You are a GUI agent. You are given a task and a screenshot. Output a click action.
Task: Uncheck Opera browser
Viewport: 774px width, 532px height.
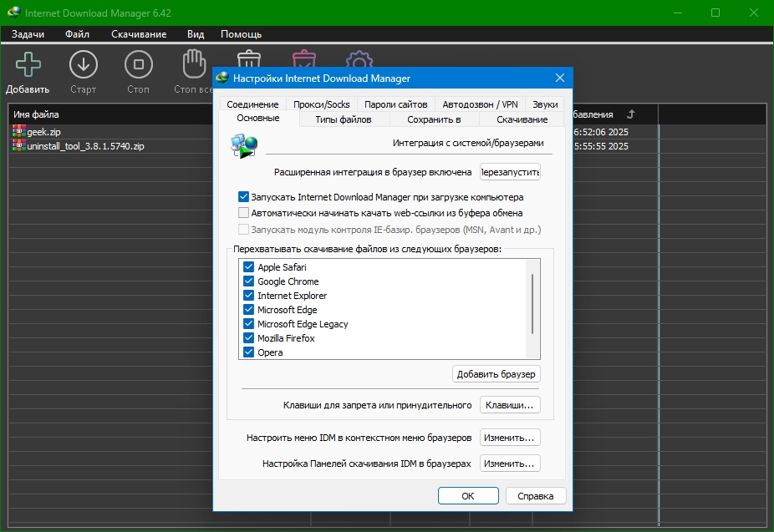click(249, 352)
